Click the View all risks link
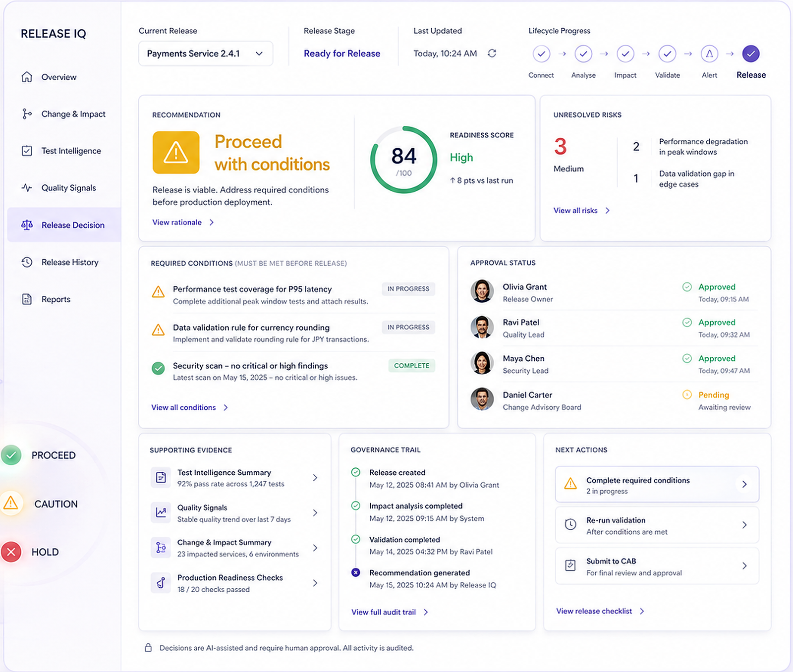The width and height of the screenshot is (793, 672). 581,211
